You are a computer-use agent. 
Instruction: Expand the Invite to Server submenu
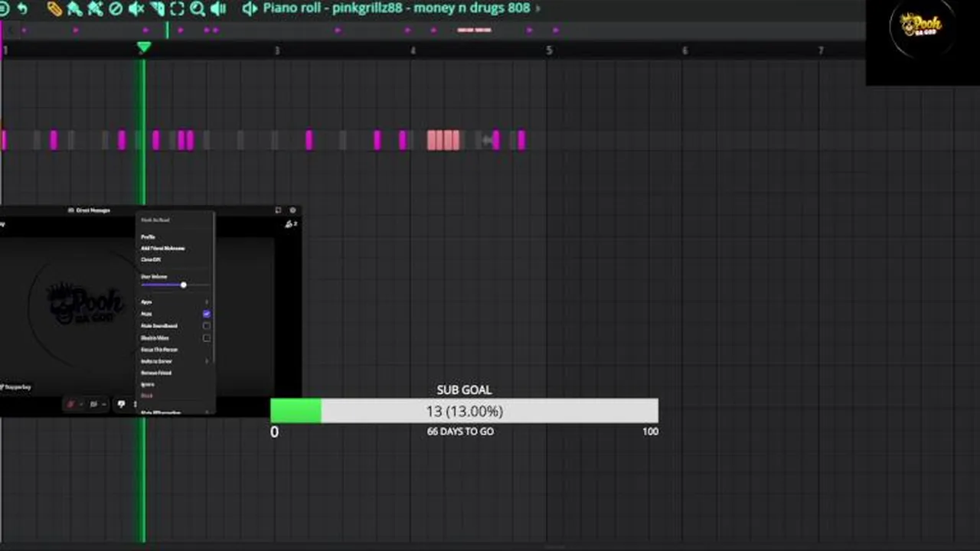point(175,361)
